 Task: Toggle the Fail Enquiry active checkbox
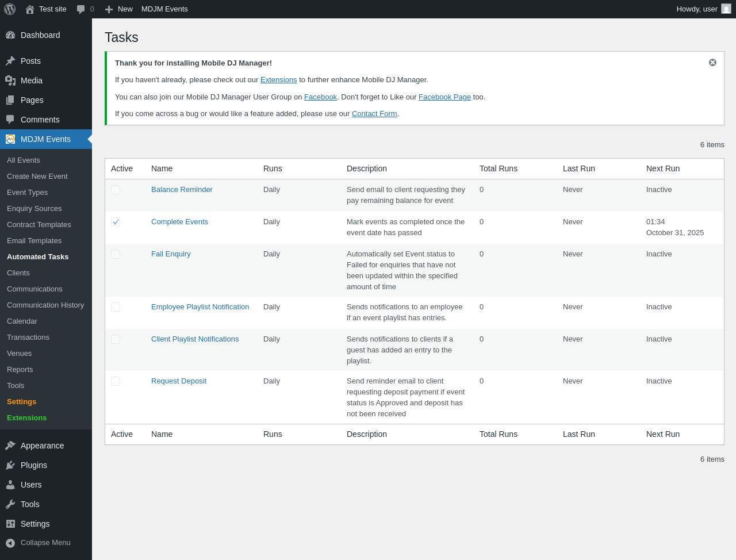(x=116, y=254)
